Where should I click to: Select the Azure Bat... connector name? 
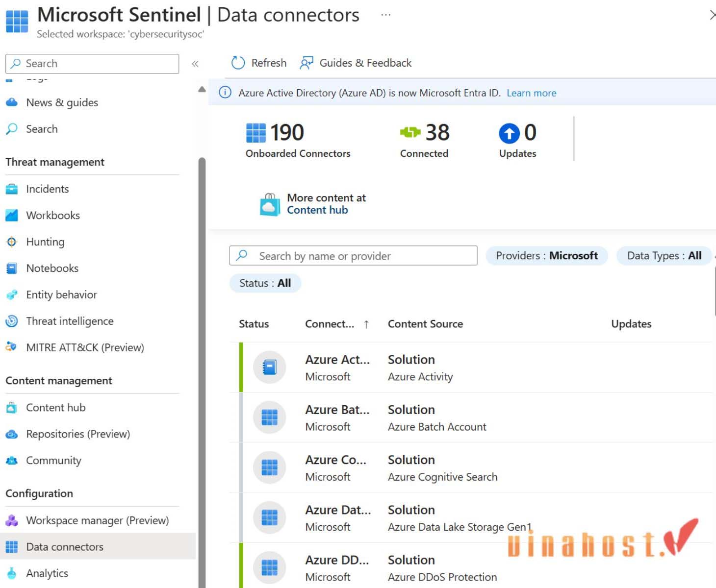[x=337, y=410]
